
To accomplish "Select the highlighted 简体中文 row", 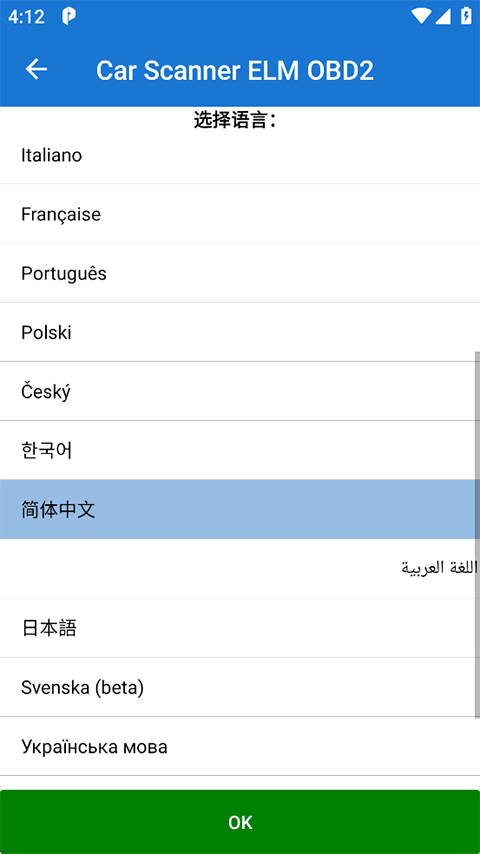I will click(x=240, y=509).
